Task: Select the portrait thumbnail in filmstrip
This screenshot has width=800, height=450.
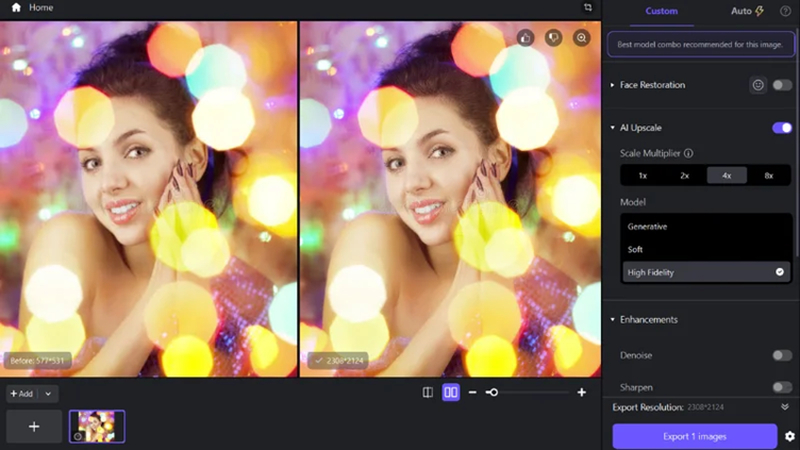Action: click(97, 427)
